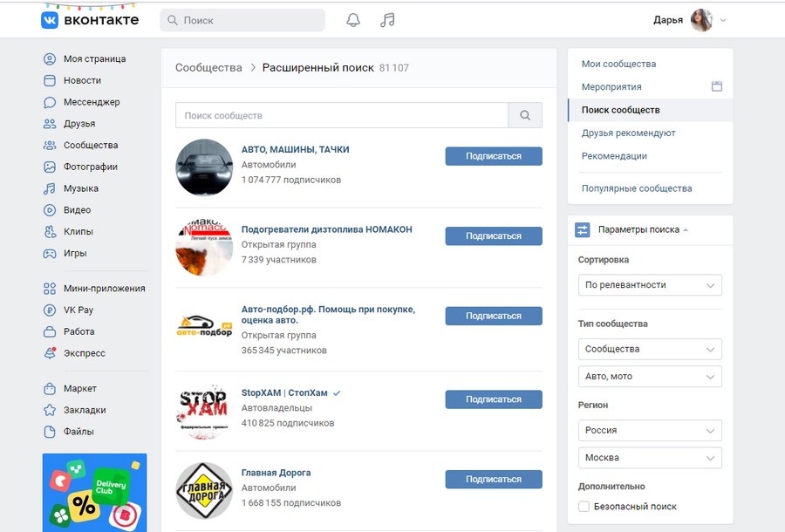
Task: Subscribe to Авто-подбор.рф group
Action: 494,316
